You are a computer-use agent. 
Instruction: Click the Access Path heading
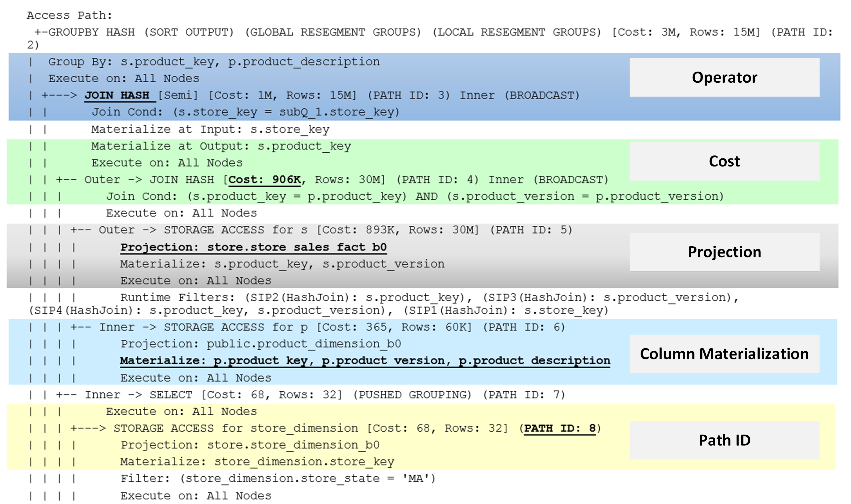(69, 16)
